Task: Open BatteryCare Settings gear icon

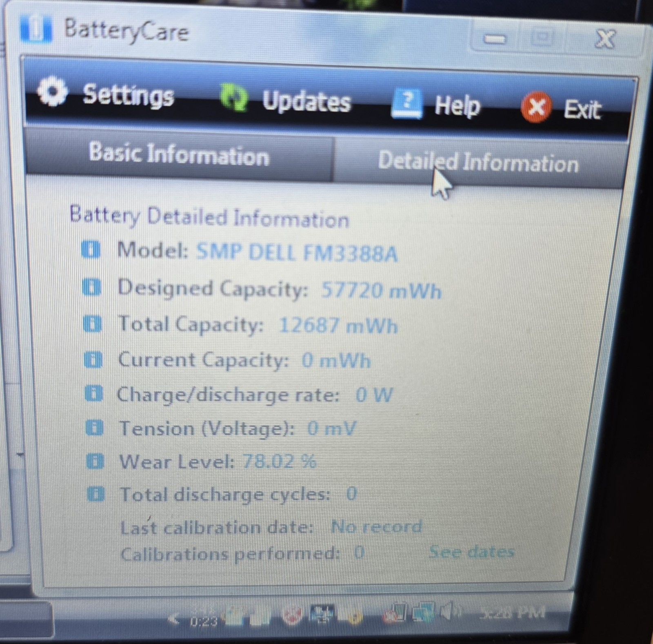Action: pyautogui.click(x=51, y=91)
